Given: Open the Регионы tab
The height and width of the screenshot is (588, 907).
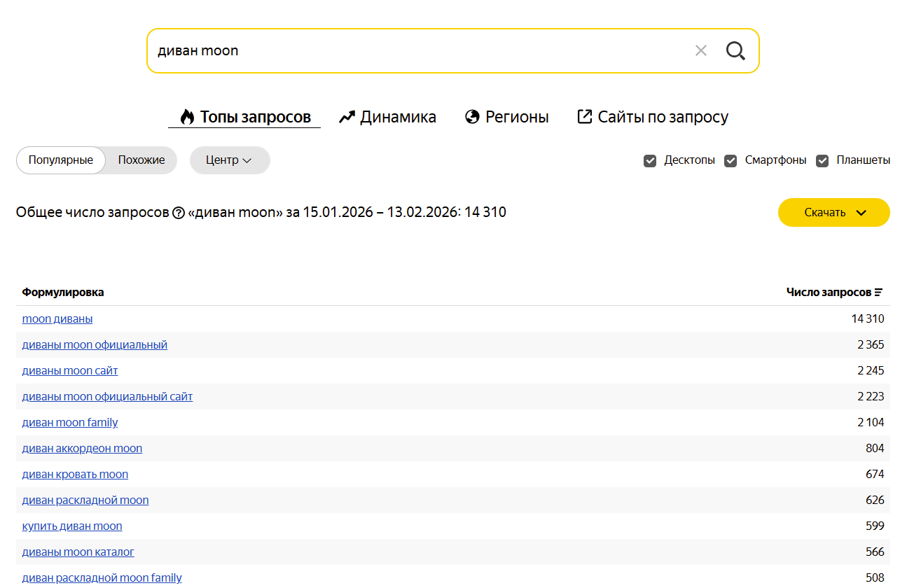Looking at the screenshot, I should click(506, 117).
